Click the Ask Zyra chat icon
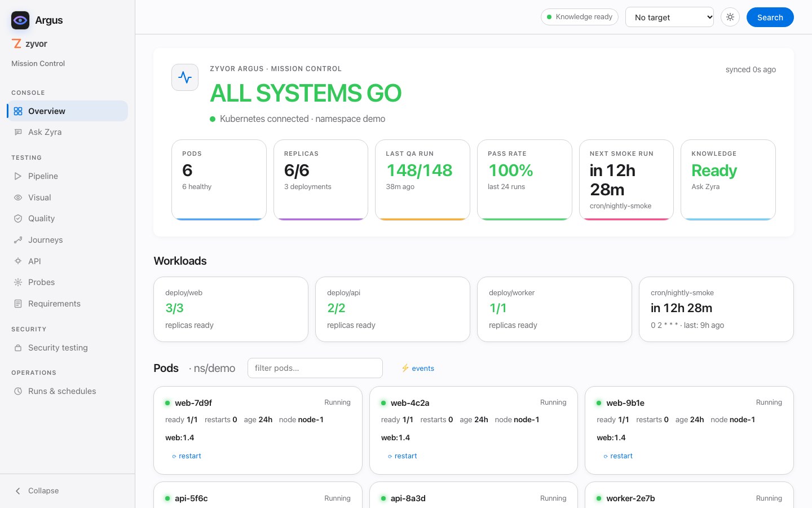 [18, 132]
